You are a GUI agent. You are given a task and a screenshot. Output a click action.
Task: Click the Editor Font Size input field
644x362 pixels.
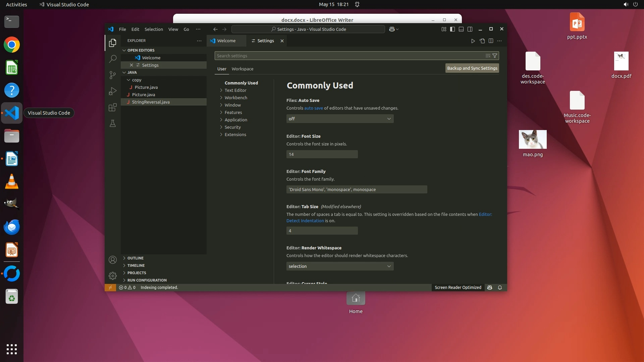coord(322,154)
